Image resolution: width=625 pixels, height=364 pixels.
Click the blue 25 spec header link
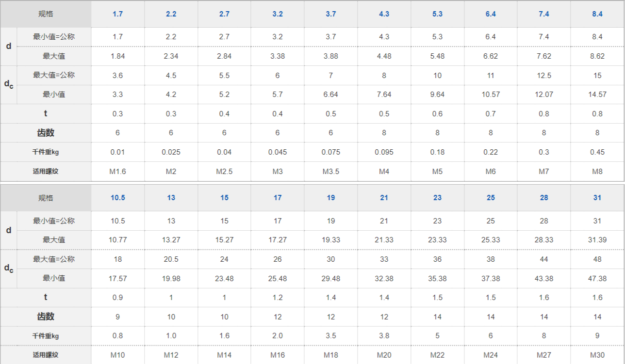pos(491,198)
